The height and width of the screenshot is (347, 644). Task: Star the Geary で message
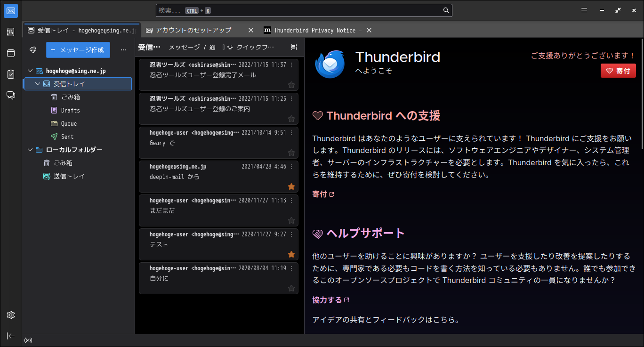click(291, 153)
